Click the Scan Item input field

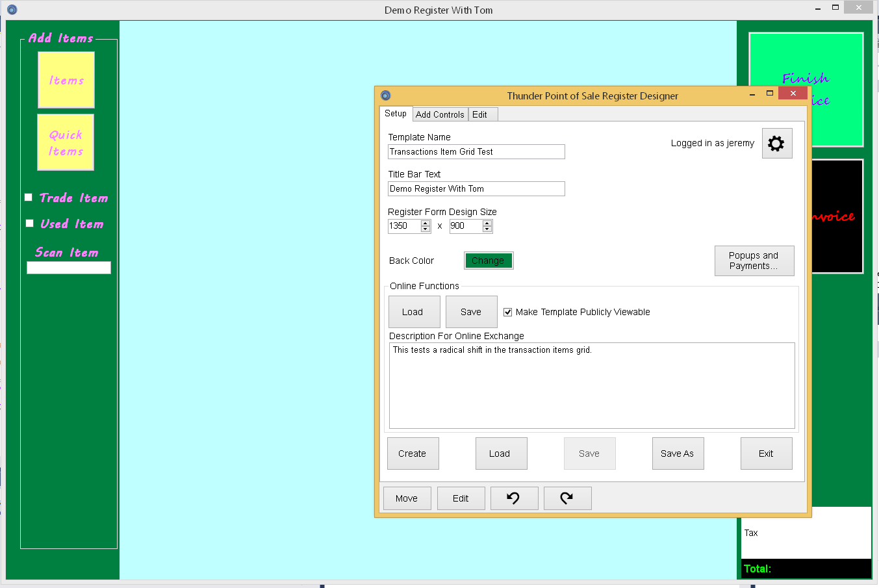[68, 267]
